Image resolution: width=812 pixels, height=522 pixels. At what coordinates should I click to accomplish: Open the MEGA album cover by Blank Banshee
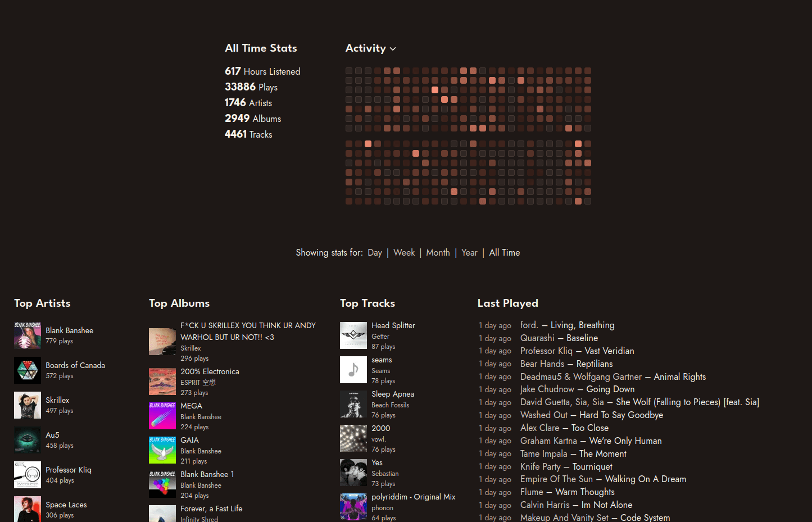(x=162, y=415)
